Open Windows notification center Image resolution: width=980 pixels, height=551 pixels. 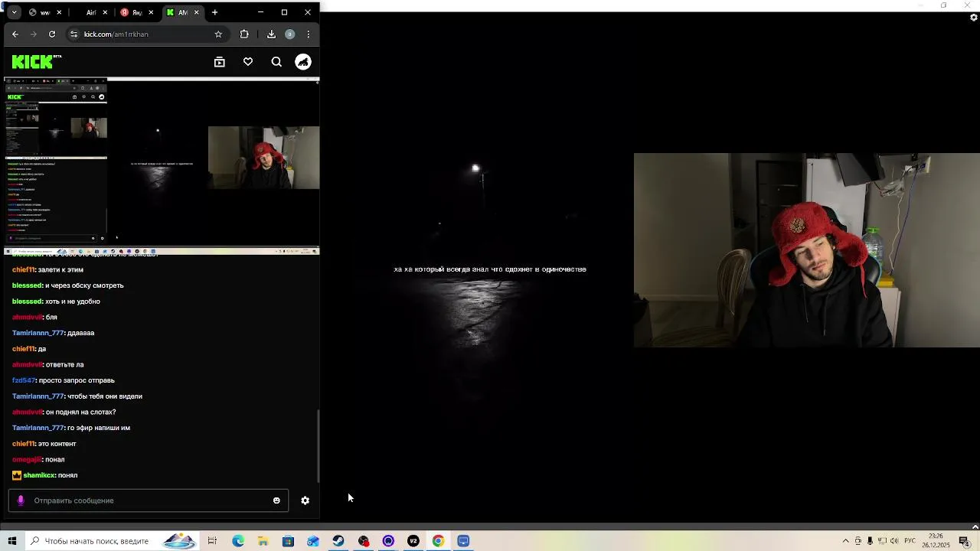coord(964,541)
